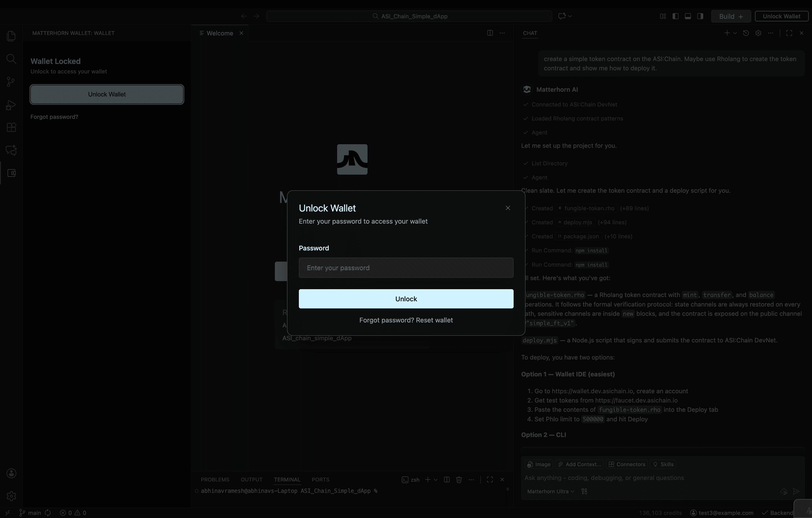Open the Explorer view in activity bar
The height and width of the screenshot is (518, 812).
[x=11, y=36]
